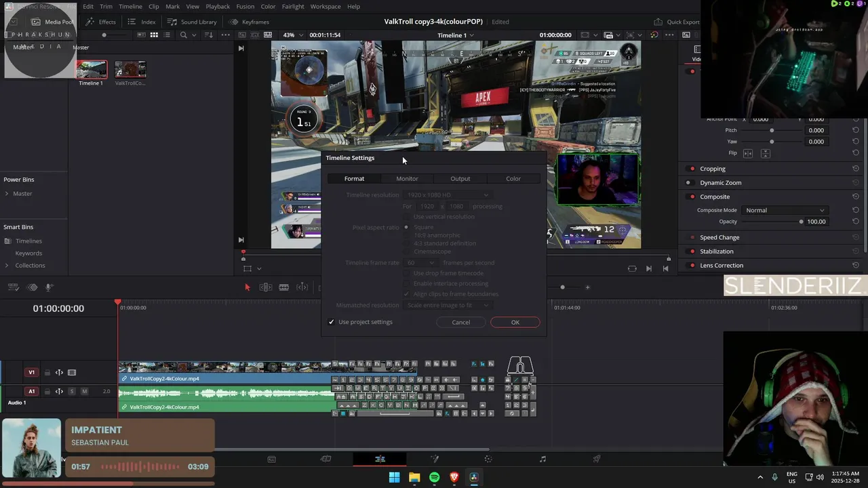Click the voiceover microphone icon above timecode
Viewport: 868px width, 488px height.
(x=50, y=287)
